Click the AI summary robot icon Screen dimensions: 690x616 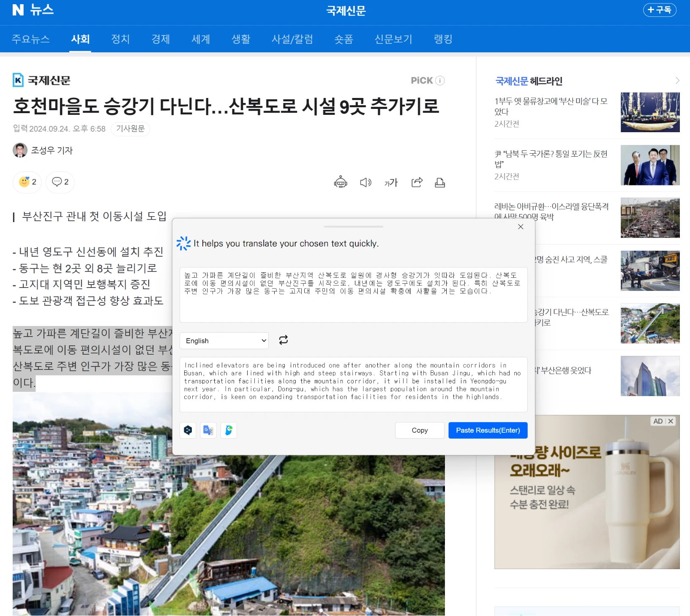(341, 182)
